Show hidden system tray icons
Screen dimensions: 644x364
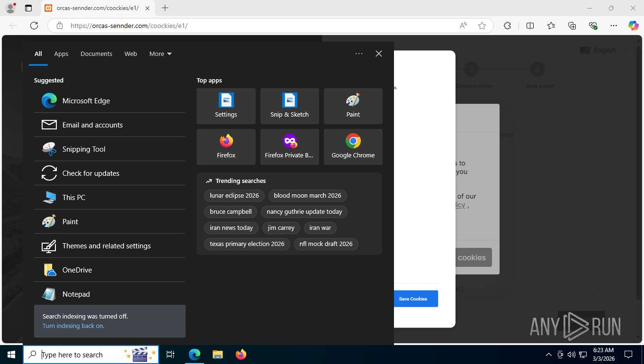click(x=548, y=355)
